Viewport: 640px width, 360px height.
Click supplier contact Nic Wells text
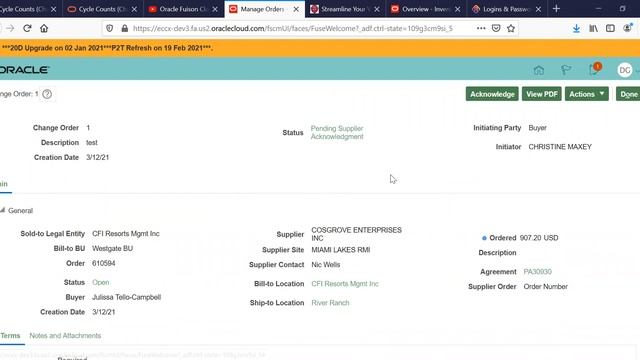326,264
